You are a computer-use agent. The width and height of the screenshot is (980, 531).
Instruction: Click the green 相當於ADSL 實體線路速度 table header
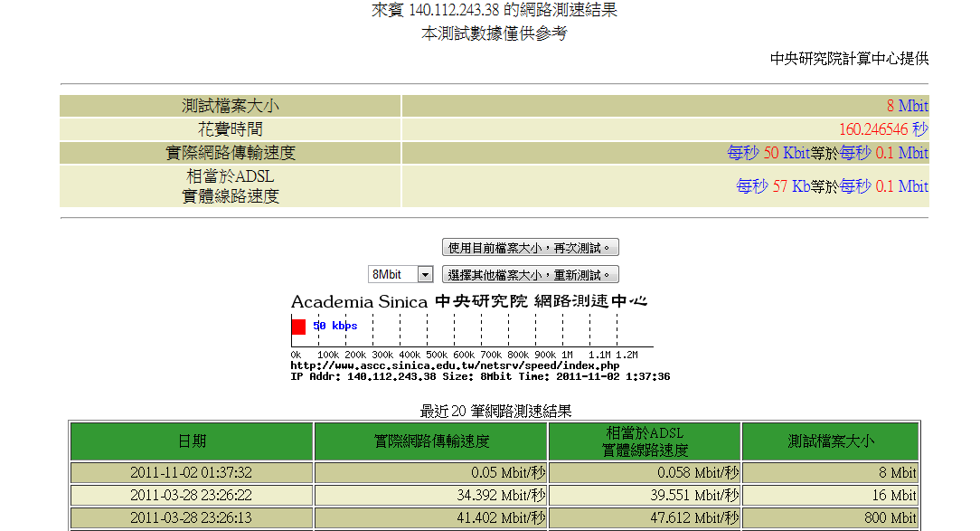click(645, 441)
